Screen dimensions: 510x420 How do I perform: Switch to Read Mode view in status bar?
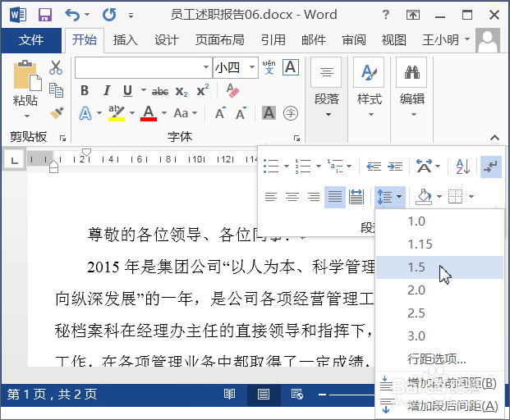tap(230, 395)
